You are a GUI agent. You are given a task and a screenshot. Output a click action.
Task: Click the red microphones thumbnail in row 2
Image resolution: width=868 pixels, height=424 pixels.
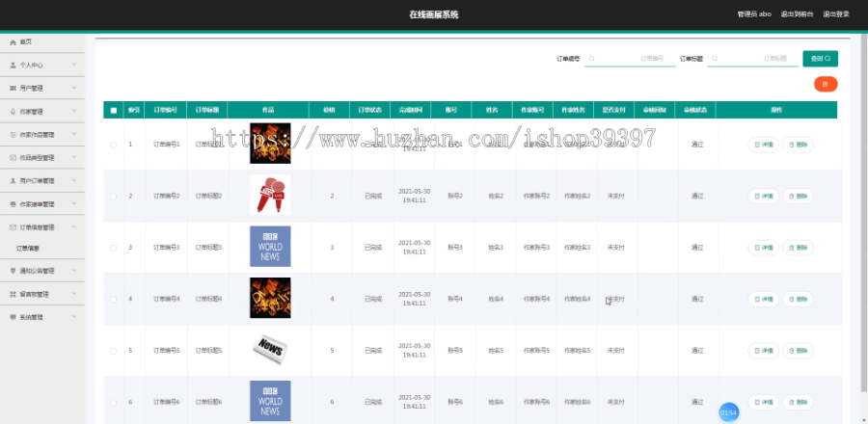point(270,195)
